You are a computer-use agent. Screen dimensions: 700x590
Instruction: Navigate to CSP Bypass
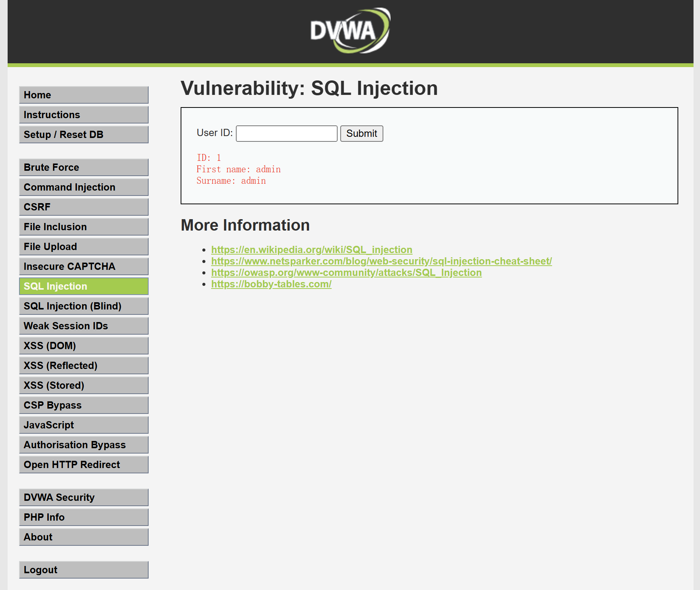pyautogui.click(x=84, y=405)
